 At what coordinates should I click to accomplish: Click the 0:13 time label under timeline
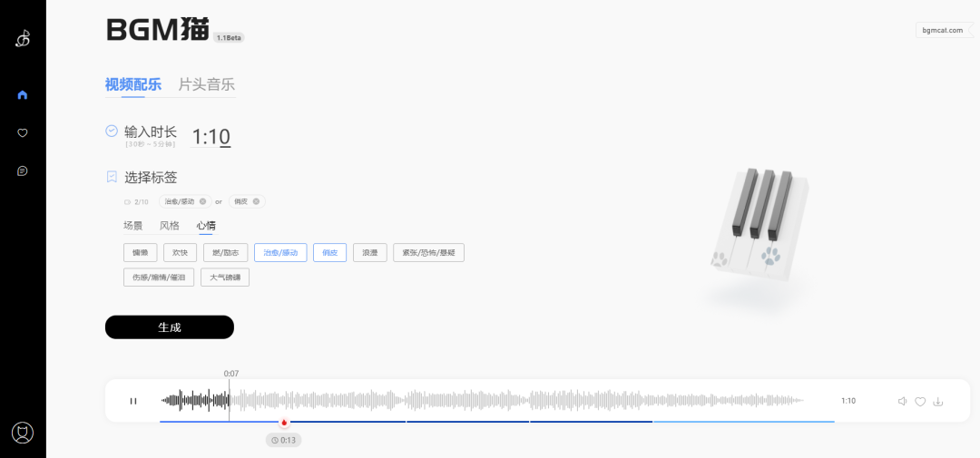pyautogui.click(x=284, y=441)
